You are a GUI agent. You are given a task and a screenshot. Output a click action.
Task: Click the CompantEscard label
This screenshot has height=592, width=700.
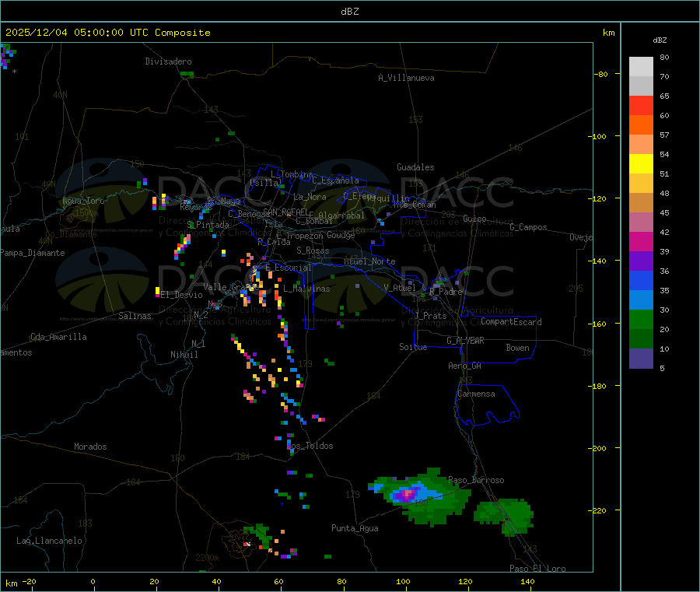pyautogui.click(x=511, y=321)
